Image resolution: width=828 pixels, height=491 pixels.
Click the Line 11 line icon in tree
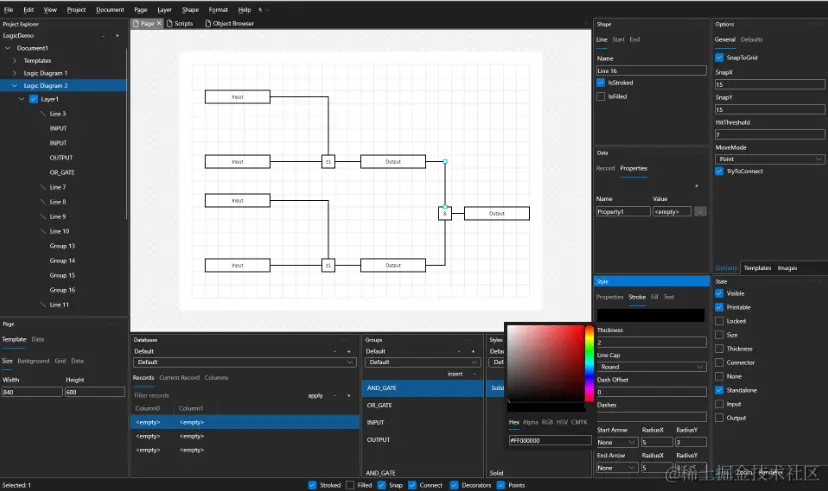point(43,305)
